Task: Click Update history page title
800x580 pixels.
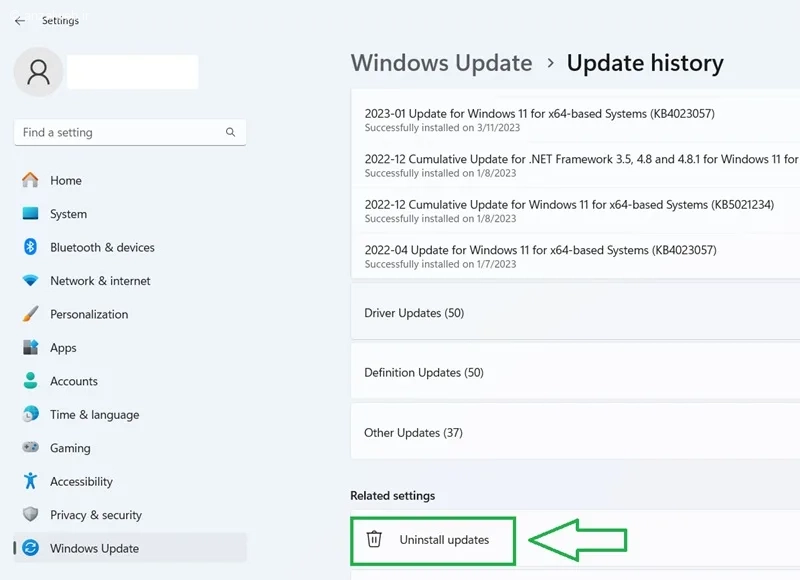Action: tap(645, 63)
